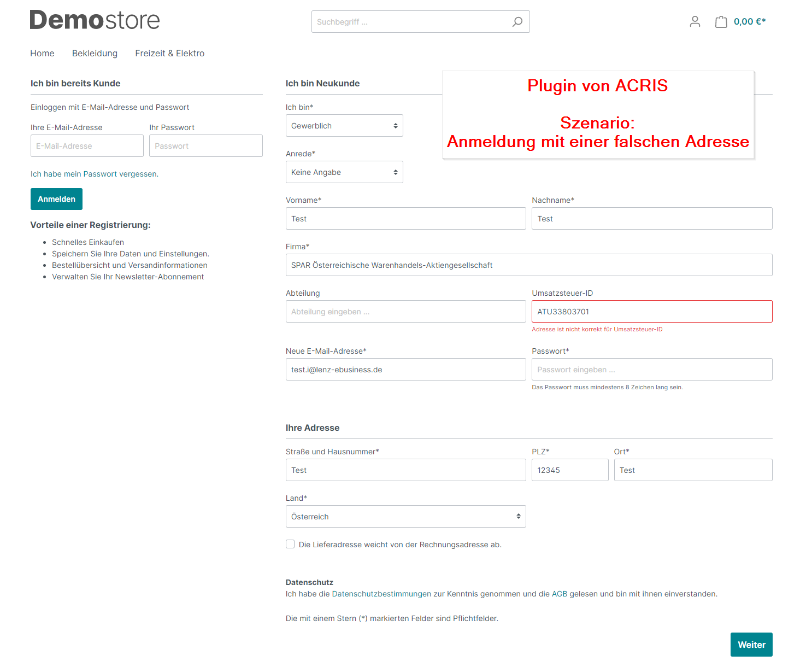Screen dimensions: 812x667
Task: Click the Suchbegriff search field
Action: pyautogui.click(x=410, y=22)
